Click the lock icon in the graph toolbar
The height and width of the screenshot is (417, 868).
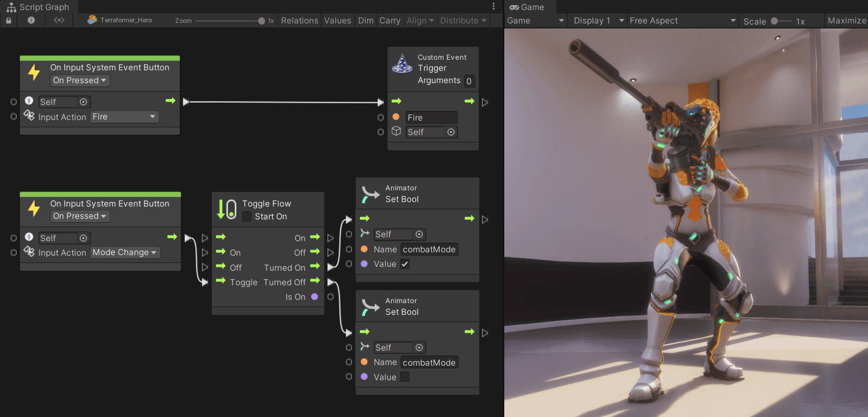click(x=8, y=20)
